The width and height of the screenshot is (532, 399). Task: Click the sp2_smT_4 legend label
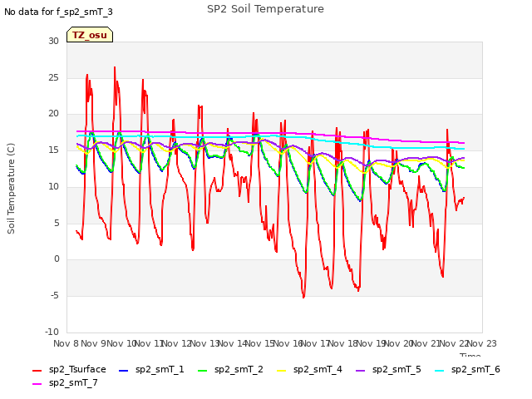click(x=318, y=369)
